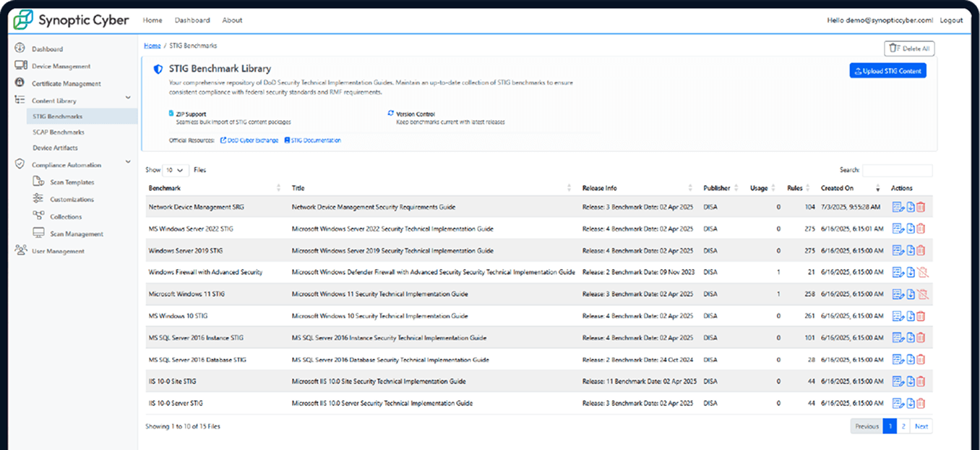Delete the Windows Server 2019 STIG benchmark
The height and width of the screenshot is (450, 980).
[x=921, y=251]
